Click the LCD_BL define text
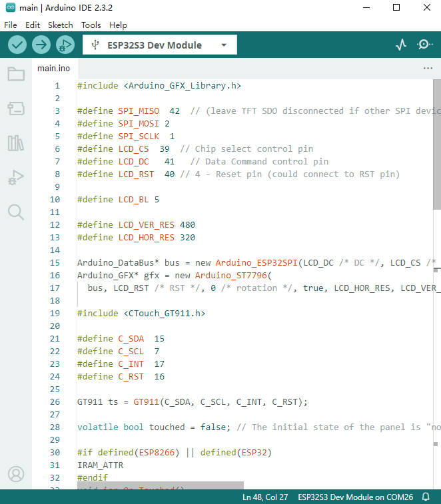Viewport: 441px width, 504px height. click(133, 200)
